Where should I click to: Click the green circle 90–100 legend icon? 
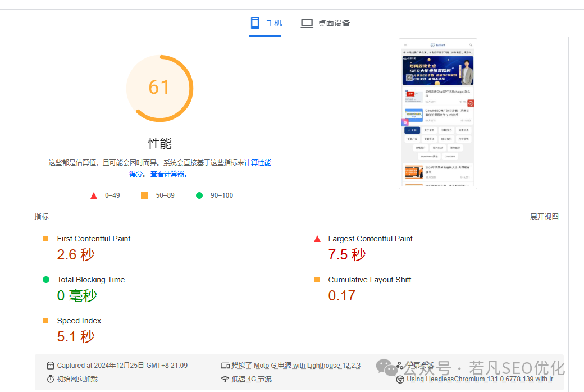tap(199, 195)
